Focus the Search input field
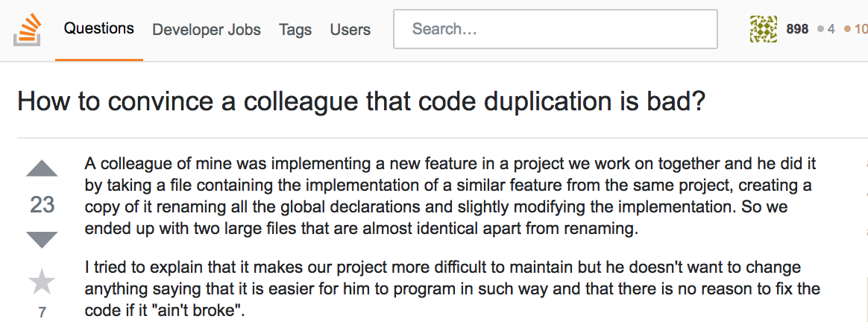Screen dimensions: 868x322 555,29
